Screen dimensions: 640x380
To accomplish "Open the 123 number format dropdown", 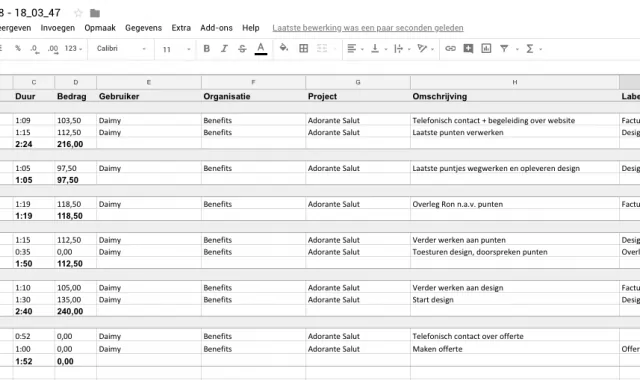I will point(73,49).
